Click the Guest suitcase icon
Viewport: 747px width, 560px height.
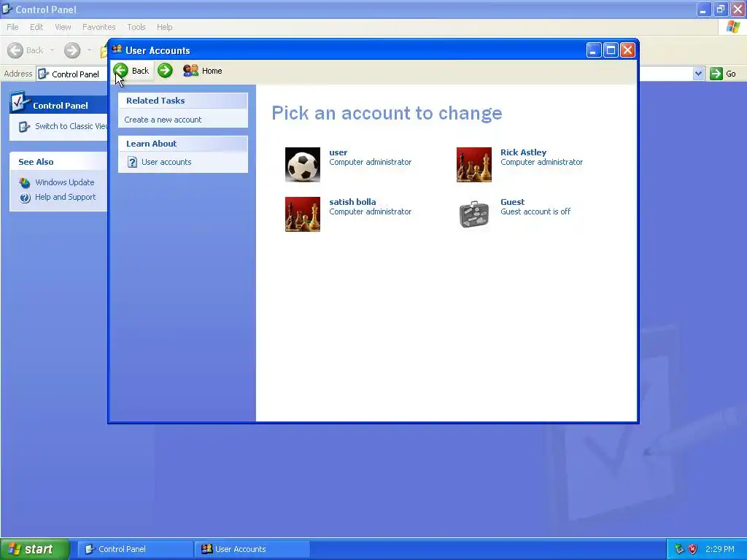474,214
